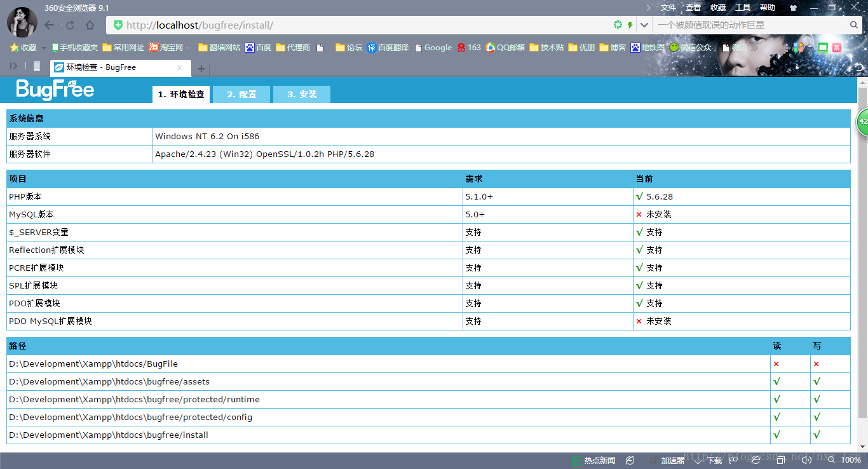Open the 微信公众 bookmark
Image resolution: width=868 pixels, height=469 pixels.
tap(690, 48)
